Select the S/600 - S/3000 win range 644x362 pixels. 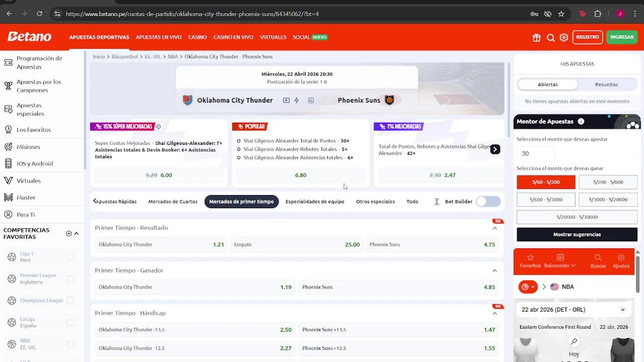546,200
